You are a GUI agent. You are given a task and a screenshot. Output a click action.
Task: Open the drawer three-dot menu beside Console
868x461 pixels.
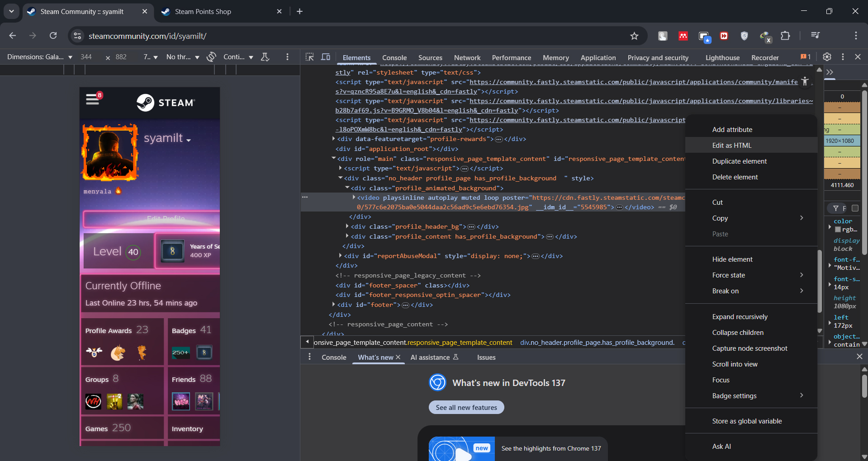[x=309, y=357]
